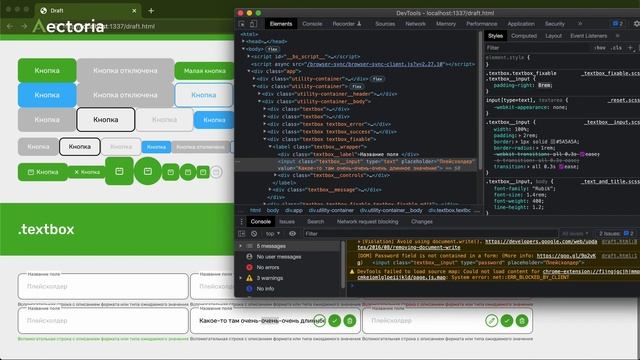Open the Application panel tab
Screen dimensions: 640x360
pos(521,24)
